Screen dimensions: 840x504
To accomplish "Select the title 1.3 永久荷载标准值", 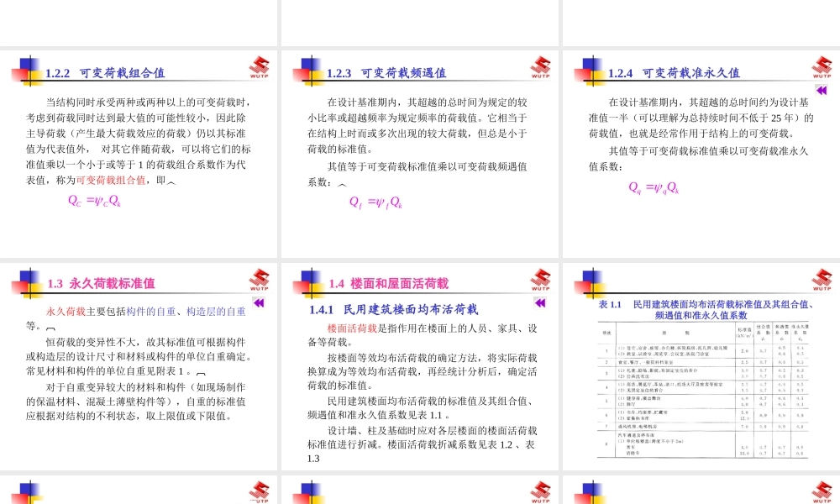I will pos(102,283).
